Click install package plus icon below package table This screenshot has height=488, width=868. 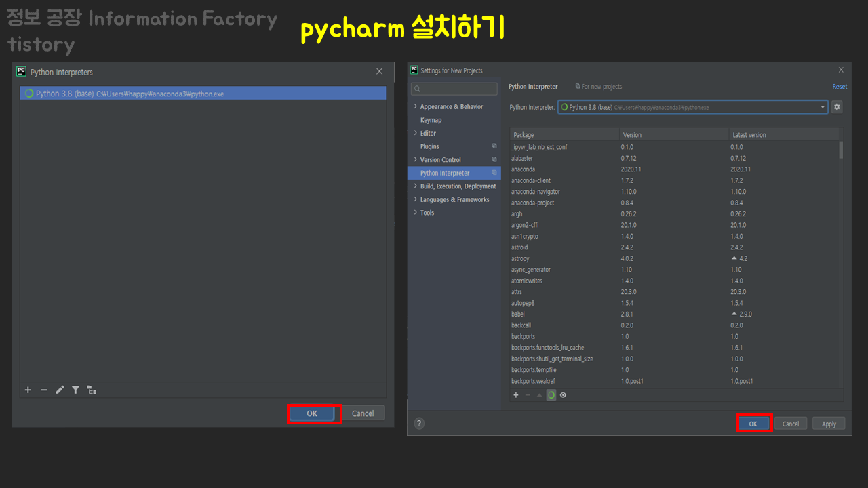click(x=516, y=394)
